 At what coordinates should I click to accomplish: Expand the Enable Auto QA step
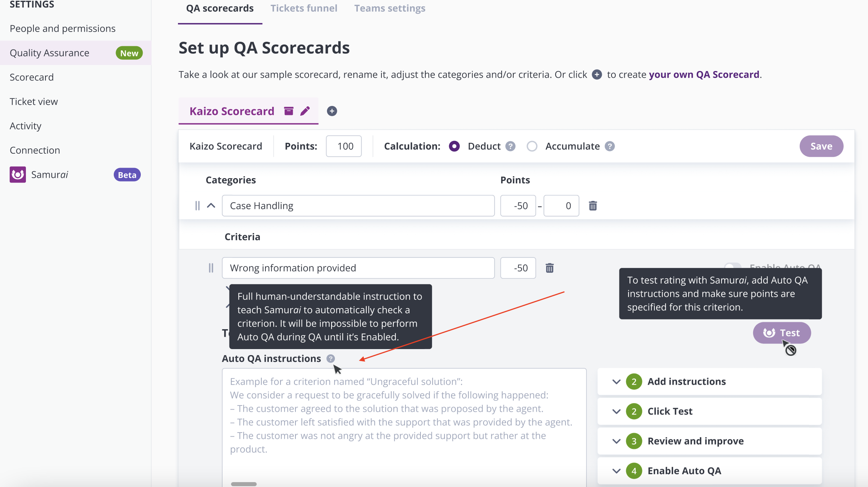(x=616, y=471)
